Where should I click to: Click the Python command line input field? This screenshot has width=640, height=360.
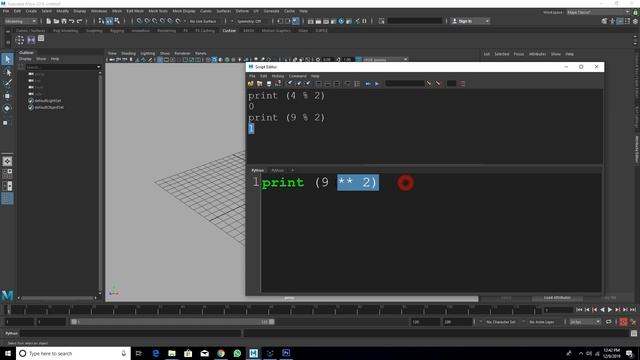pyautogui.click(x=131, y=333)
